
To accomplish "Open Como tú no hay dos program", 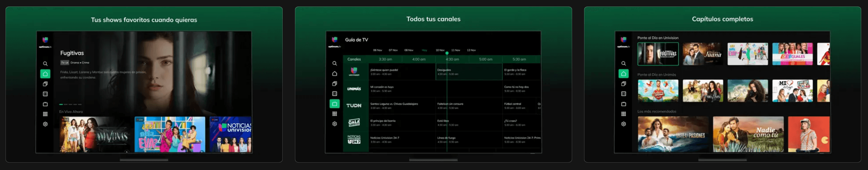I will click(x=521, y=88).
